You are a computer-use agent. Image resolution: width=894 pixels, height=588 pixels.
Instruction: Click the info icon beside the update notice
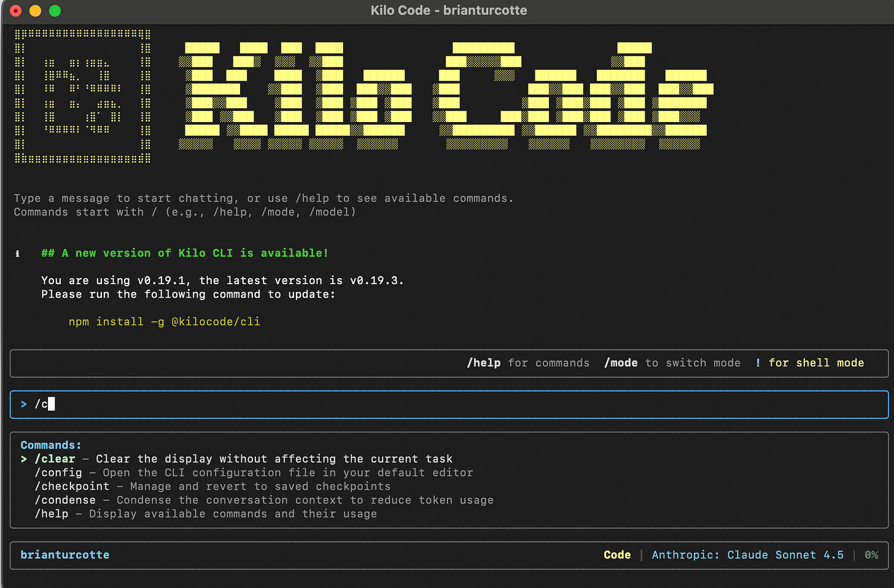[18, 253]
